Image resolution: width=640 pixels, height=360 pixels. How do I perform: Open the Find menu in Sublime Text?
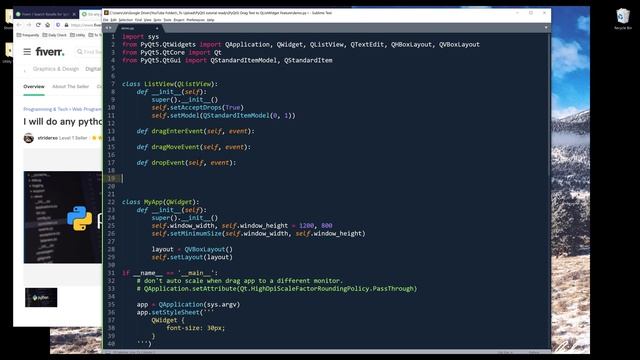tap(138, 20)
